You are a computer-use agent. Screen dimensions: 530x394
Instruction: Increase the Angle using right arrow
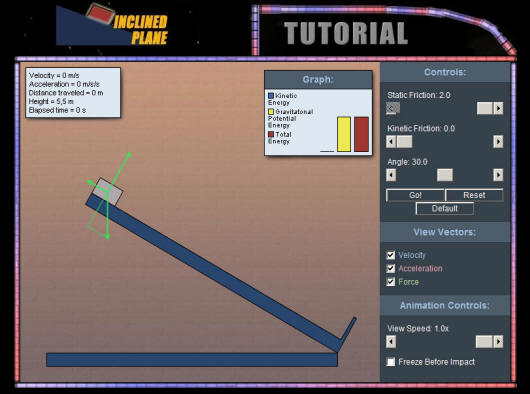pos(498,175)
